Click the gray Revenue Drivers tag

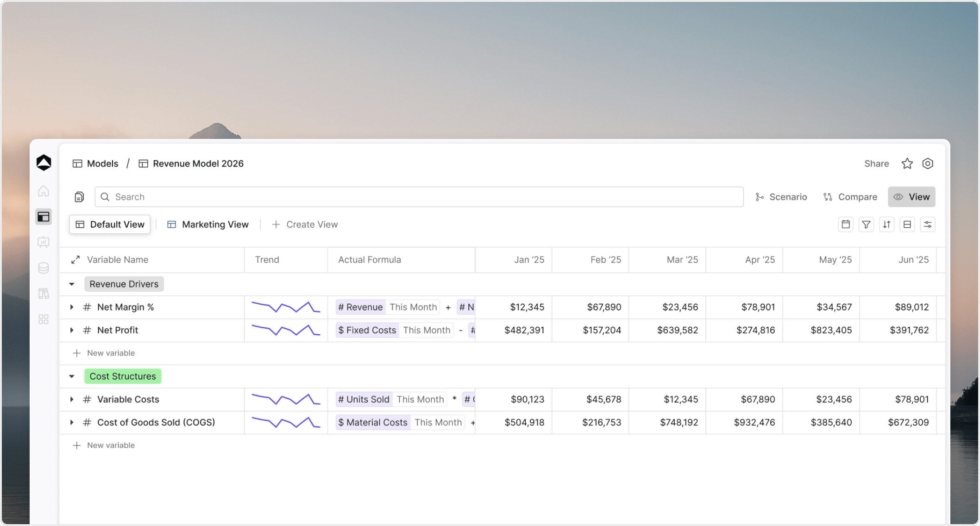click(x=124, y=284)
